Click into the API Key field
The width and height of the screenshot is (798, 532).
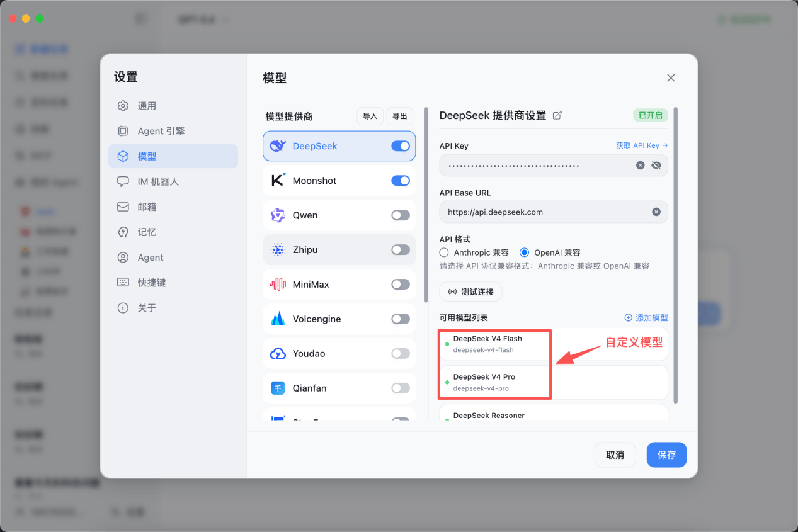tap(554, 166)
